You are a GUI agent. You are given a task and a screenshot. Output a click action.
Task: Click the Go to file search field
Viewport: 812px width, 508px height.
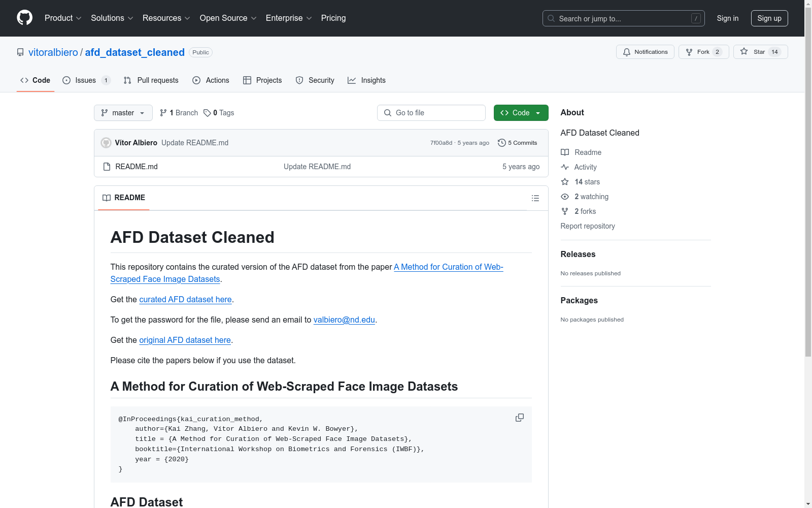coord(431,113)
